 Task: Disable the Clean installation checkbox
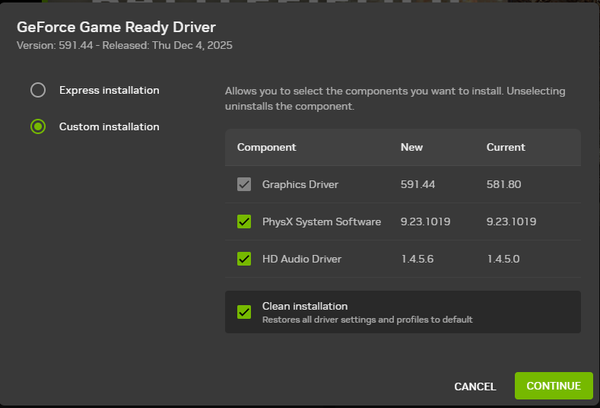coord(244,312)
